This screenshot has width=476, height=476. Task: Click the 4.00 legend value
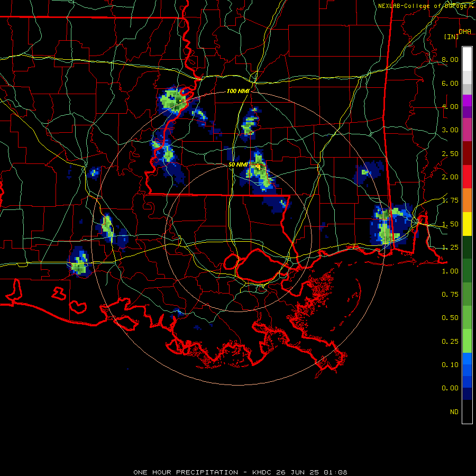(x=450, y=106)
